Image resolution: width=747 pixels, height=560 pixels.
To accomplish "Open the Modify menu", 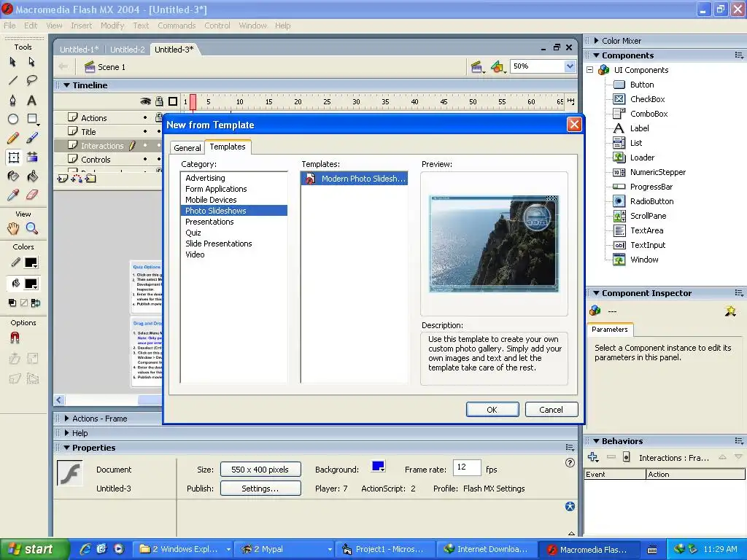I will 112,26.
